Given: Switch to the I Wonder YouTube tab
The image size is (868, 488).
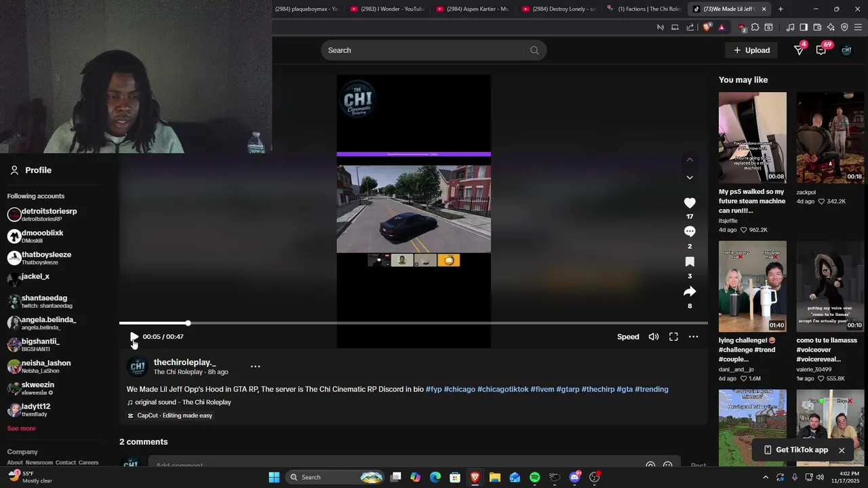Looking at the screenshot, I should pos(387,9).
